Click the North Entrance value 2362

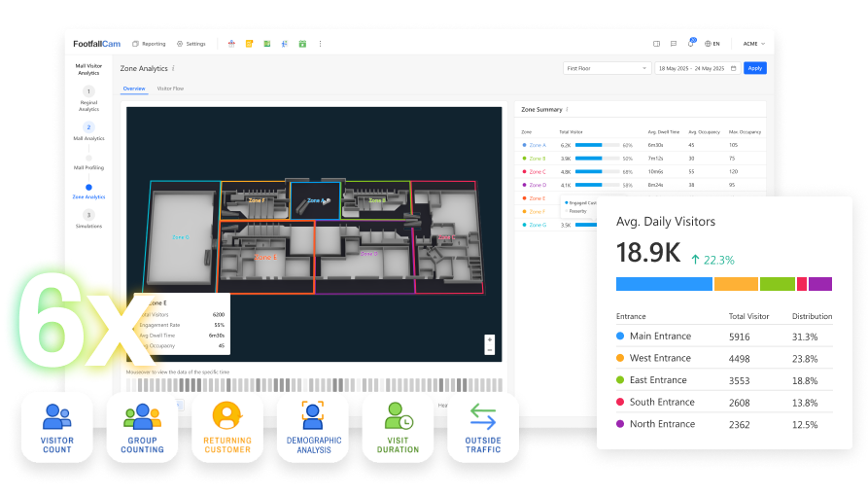point(739,425)
